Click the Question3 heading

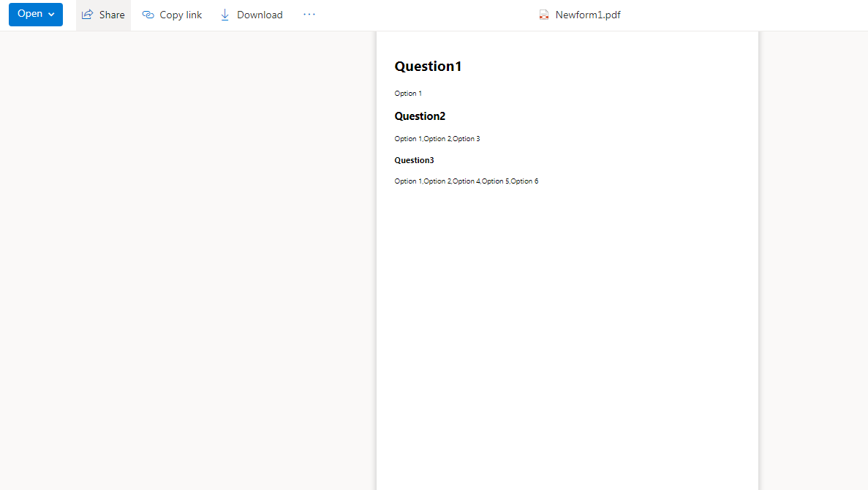(x=414, y=161)
